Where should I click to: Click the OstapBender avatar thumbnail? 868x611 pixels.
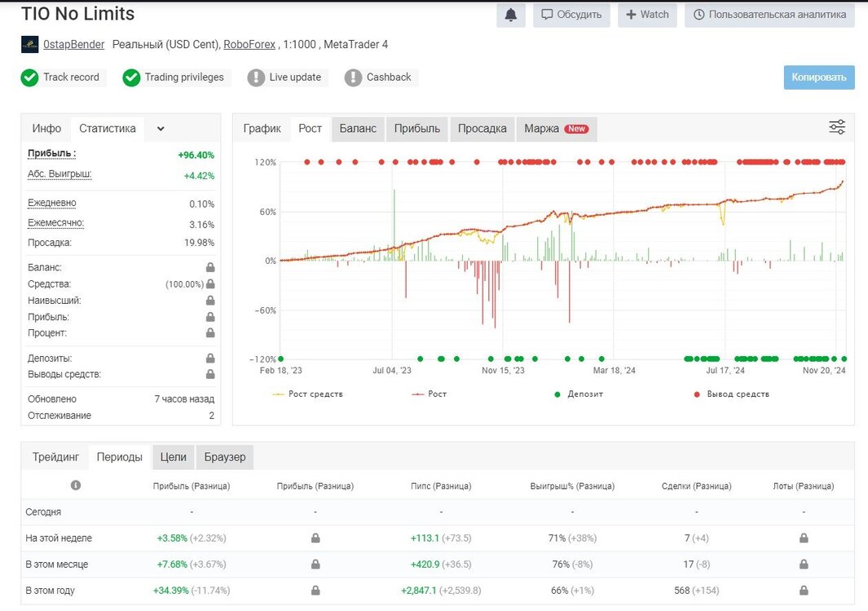[x=30, y=44]
